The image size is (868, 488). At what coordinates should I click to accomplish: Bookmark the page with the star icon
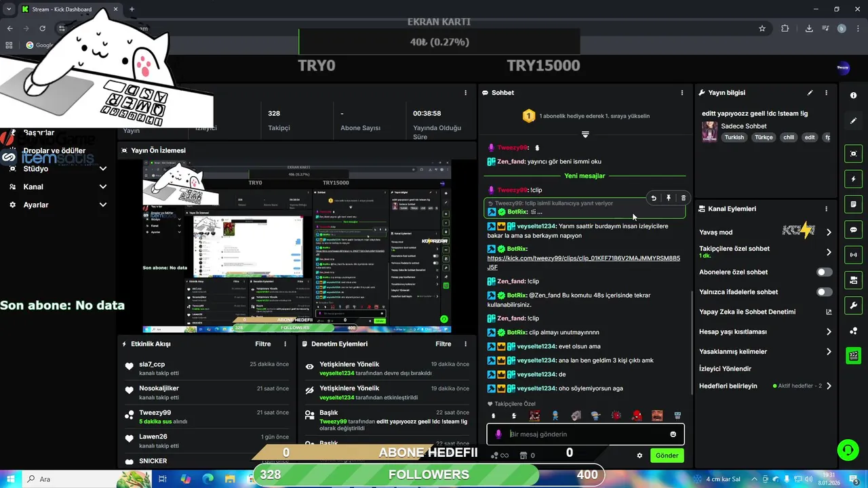(762, 28)
